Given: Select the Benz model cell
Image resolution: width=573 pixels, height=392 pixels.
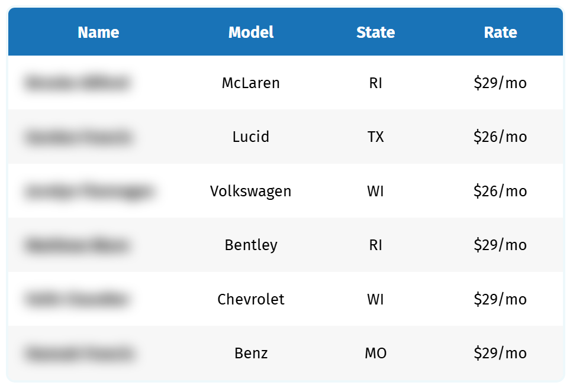Looking at the screenshot, I should (251, 354).
